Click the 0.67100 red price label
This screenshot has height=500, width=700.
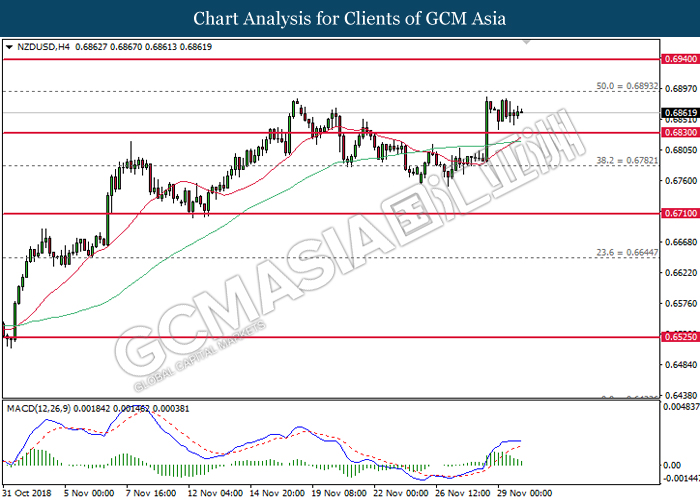(680, 213)
